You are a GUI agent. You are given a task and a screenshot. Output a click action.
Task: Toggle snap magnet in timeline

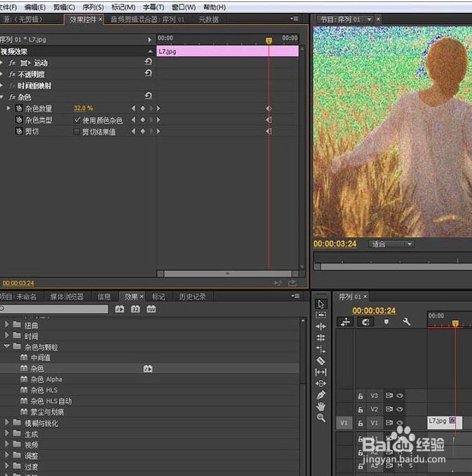tap(365, 322)
